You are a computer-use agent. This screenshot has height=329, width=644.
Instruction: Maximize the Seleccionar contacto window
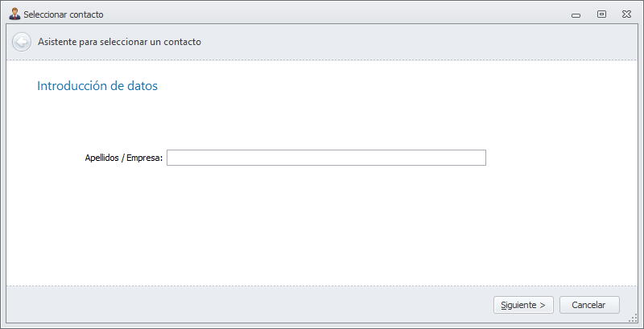coord(601,14)
